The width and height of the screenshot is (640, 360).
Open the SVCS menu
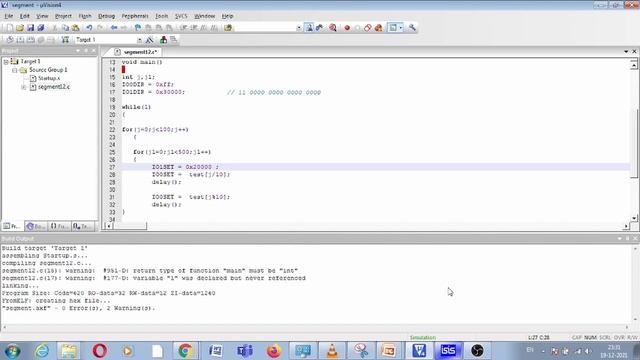[x=181, y=16]
